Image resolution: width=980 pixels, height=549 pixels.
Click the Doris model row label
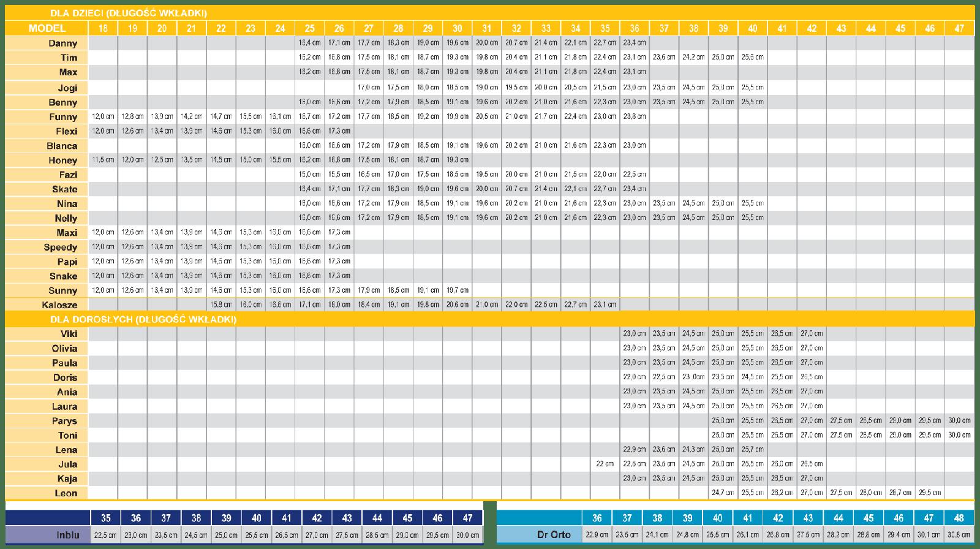coord(65,377)
